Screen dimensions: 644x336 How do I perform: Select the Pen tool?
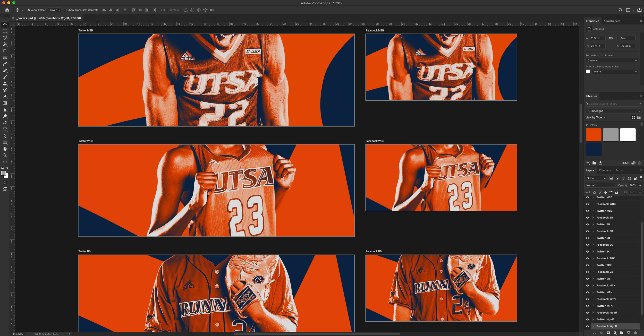(x=5, y=123)
